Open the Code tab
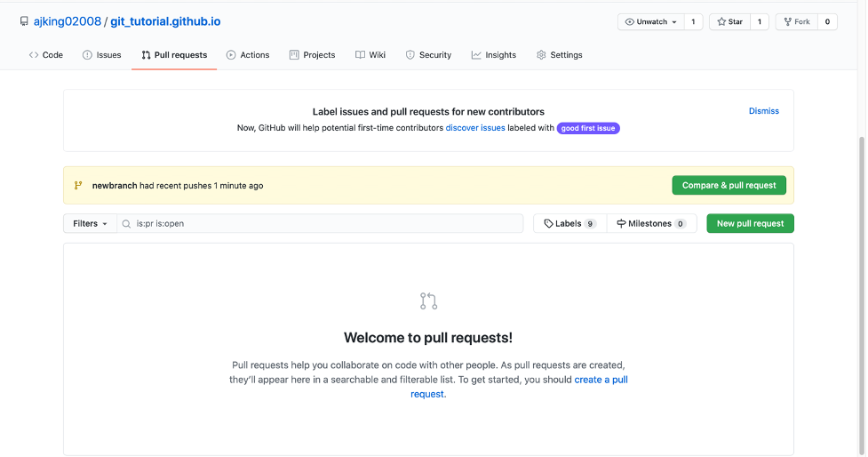 (x=46, y=55)
